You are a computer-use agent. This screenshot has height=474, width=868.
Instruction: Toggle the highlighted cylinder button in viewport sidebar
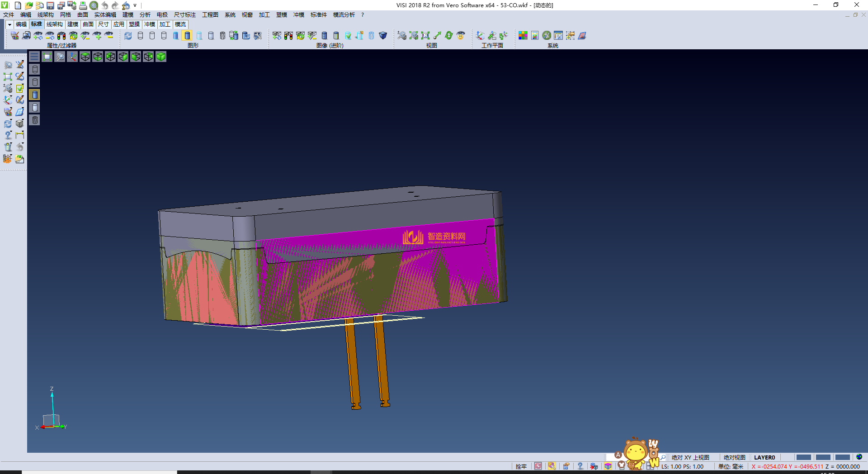click(35, 95)
